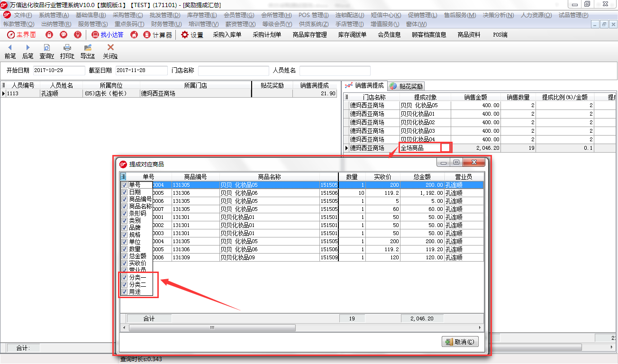The height and width of the screenshot is (364, 618).
Task: Open the 财务管理 menu
Action: tap(166, 24)
